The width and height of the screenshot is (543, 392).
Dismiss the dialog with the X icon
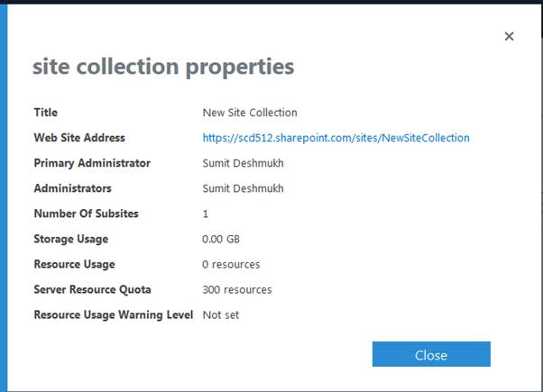[509, 36]
